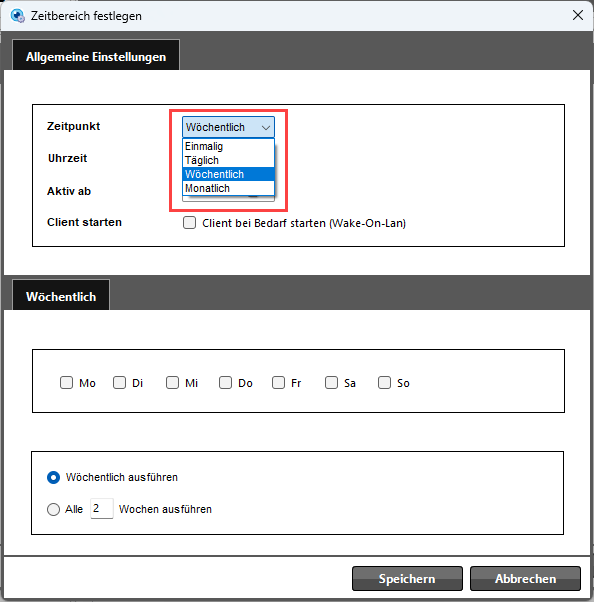The width and height of the screenshot is (594, 602).
Task: Select the highlighted Wöchentlich list entry
Action: point(228,174)
